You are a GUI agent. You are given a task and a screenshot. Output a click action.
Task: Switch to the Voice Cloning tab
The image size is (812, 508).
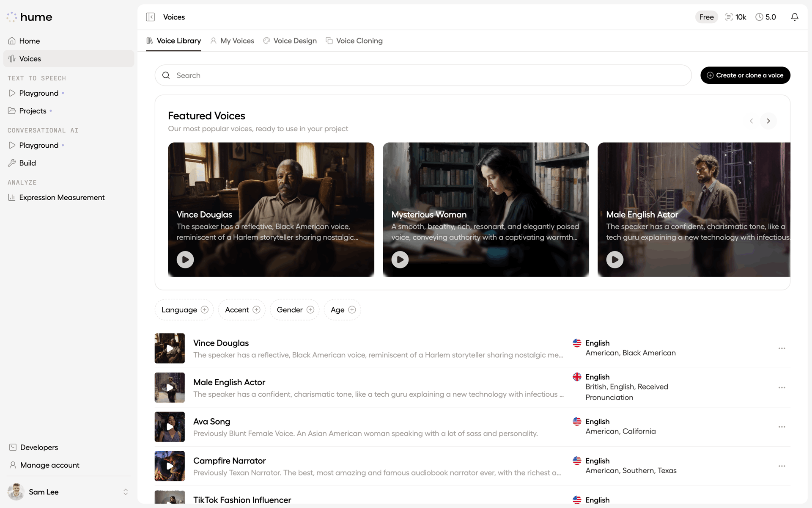[354, 41]
